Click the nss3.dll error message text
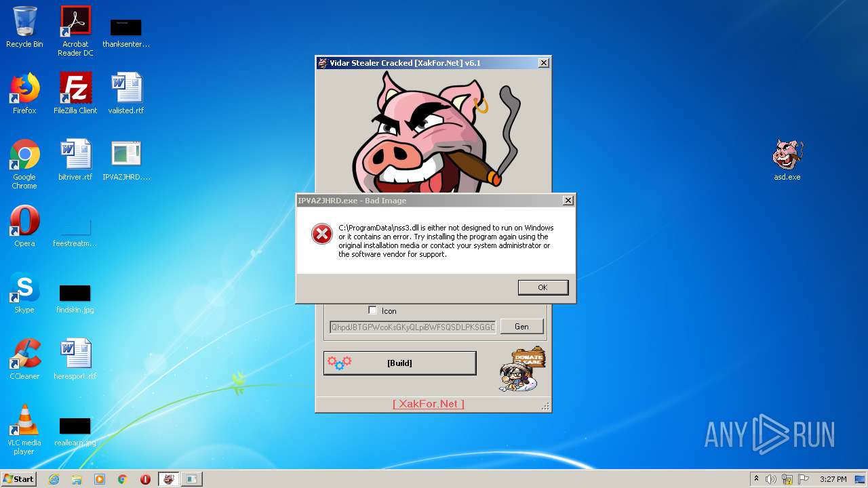Screen dimensions: 868x488 click(x=446, y=241)
